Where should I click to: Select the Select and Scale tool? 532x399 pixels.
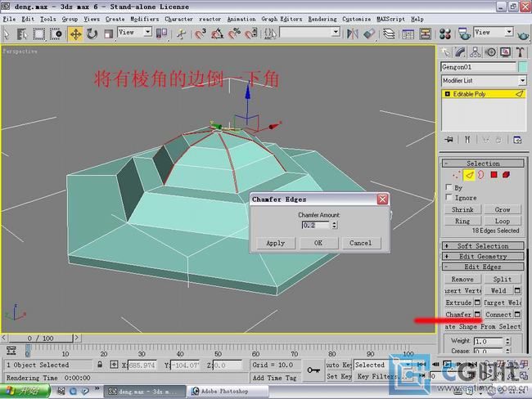[108, 34]
